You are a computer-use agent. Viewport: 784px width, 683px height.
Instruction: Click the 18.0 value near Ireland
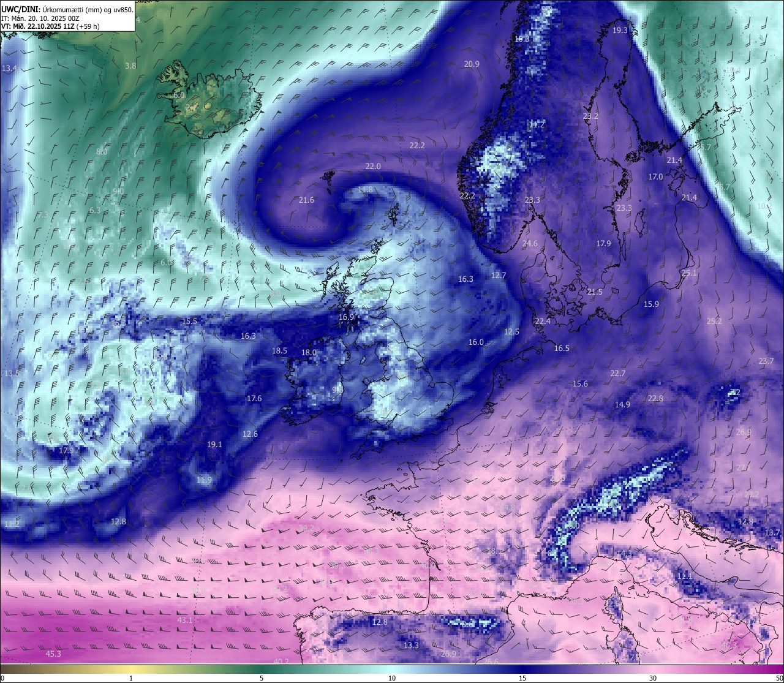point(309,352)
